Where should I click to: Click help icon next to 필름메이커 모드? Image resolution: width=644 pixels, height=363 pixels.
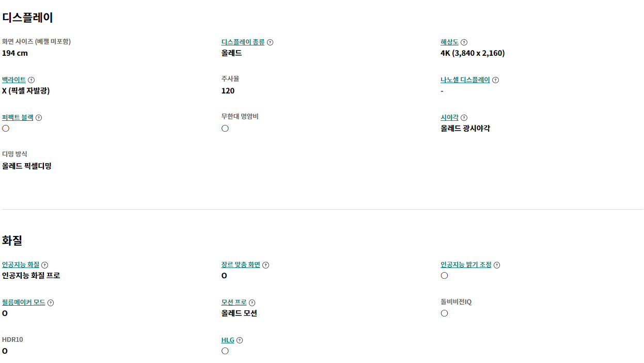coord(51,303)
